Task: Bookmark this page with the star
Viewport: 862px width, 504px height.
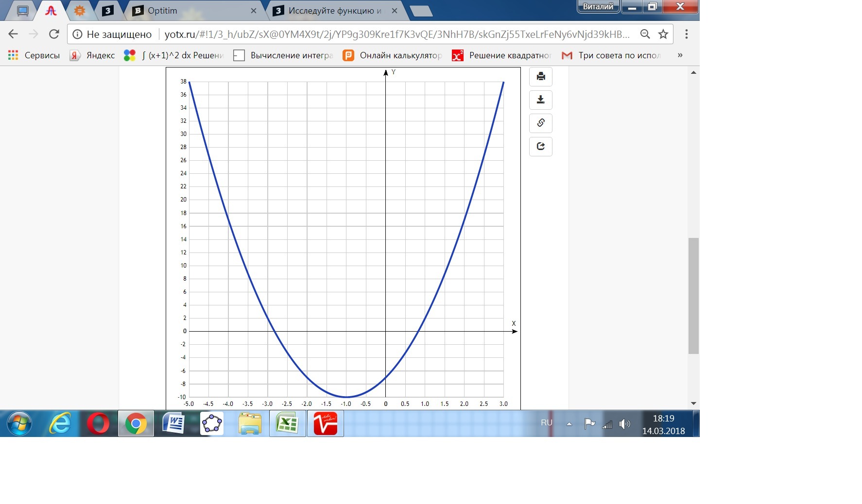Action: pyautogui.click(x=663, y=34)
